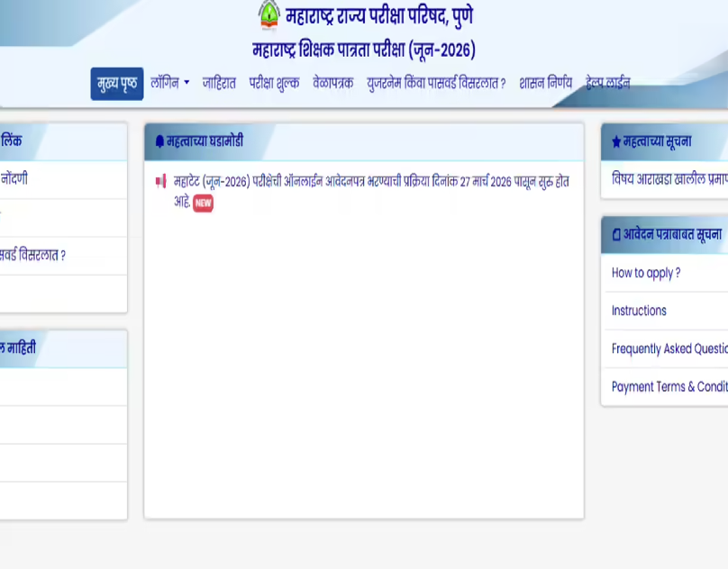
Task: Open the Instructions link
Action: [x=639, y=311]
